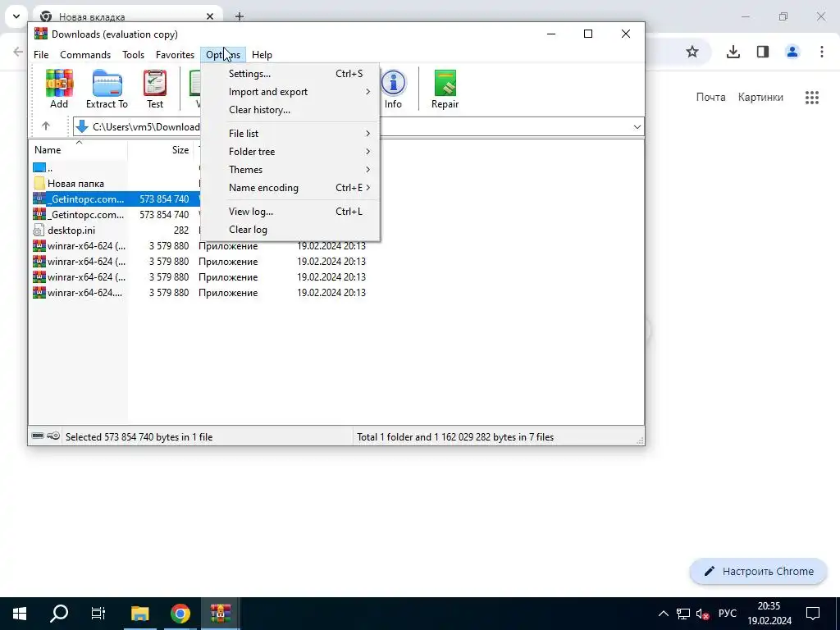Open File Explorer from the taskbar
The height and width of the screenshot is (630, 840).
139,614
